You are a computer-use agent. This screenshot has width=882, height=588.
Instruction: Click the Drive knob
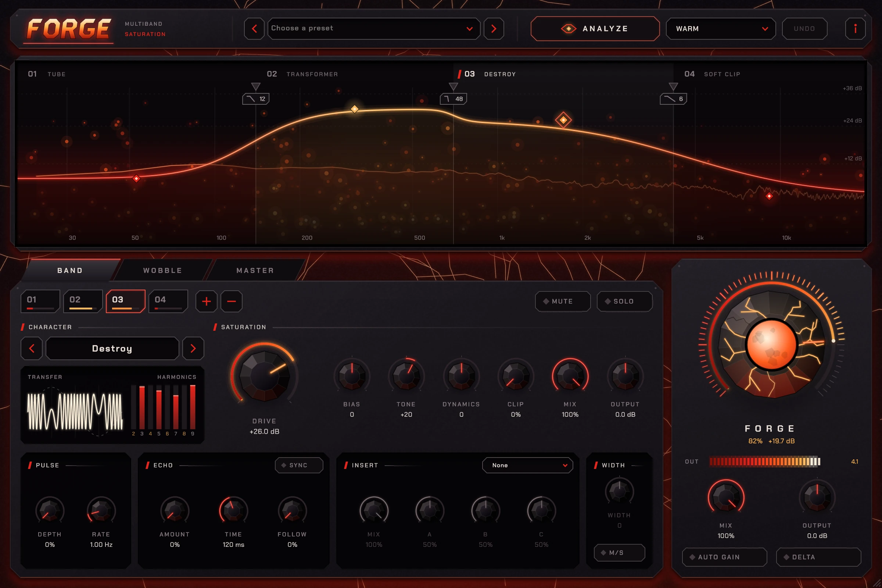264,375
